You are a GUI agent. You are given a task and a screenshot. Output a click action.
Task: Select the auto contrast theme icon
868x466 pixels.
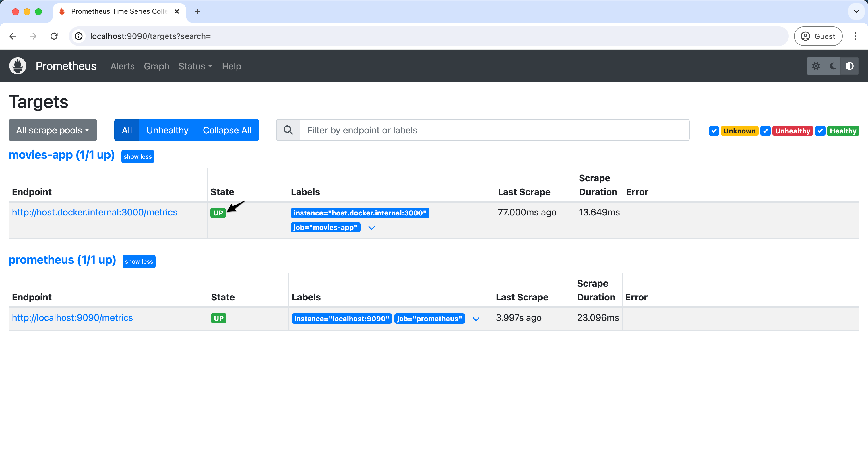(x=849, y=66)
